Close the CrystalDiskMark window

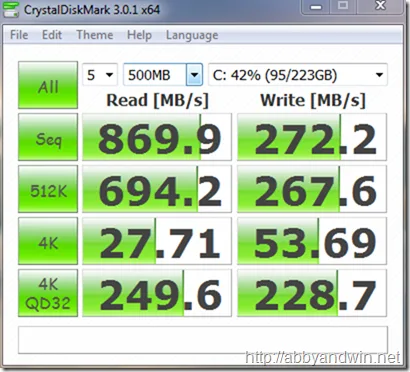click(380, 6)
